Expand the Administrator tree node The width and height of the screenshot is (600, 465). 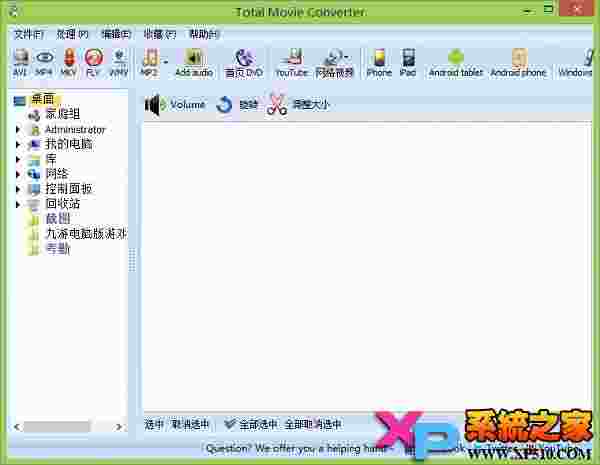point(18,129)
